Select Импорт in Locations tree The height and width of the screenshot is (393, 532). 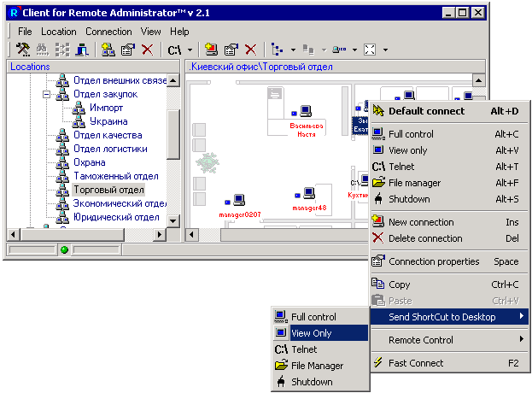pyautogui.click(x=106, y=108)
